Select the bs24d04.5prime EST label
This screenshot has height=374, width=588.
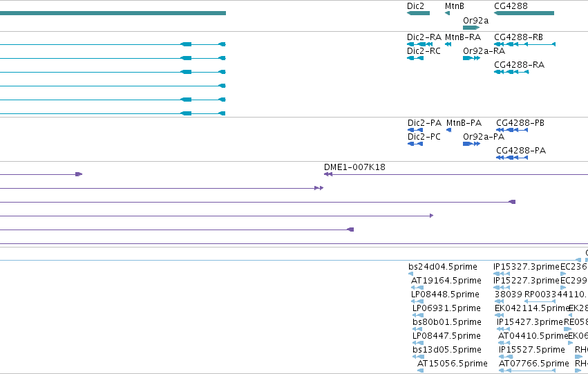(x=443, y=267)
